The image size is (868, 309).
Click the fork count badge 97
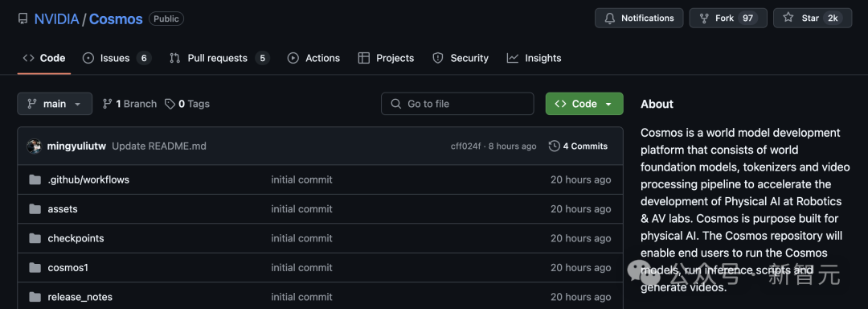(x=748, y=19)
